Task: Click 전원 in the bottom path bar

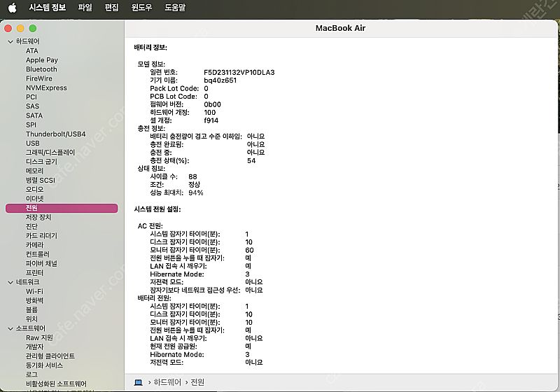Action: (197, 383)
